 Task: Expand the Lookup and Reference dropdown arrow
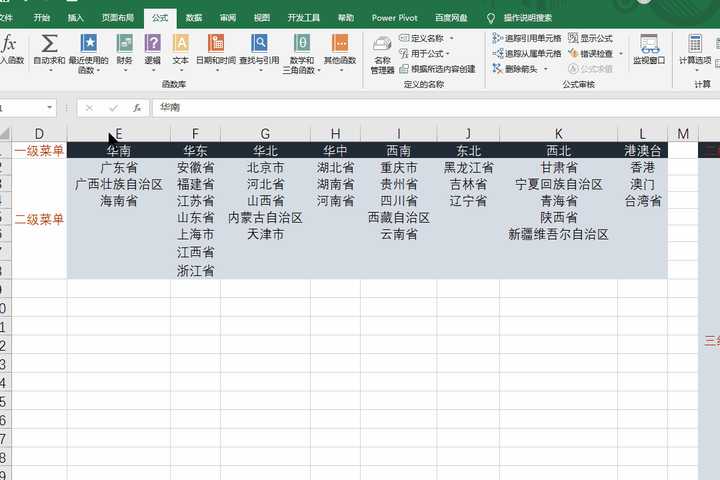point(261,70)
